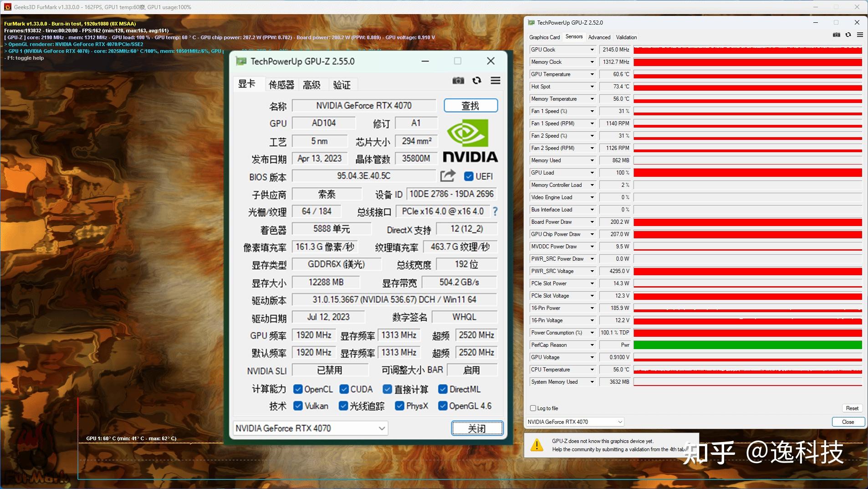Expand the Hot Spot sensor dropdown
Screen dimensions: 868x489
click(592, 87)
